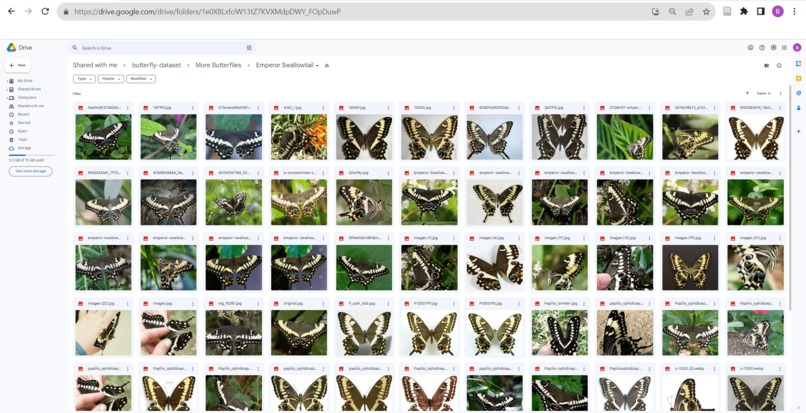Click the New button in Drive
806x413 pixels.
tap(17, 65)
